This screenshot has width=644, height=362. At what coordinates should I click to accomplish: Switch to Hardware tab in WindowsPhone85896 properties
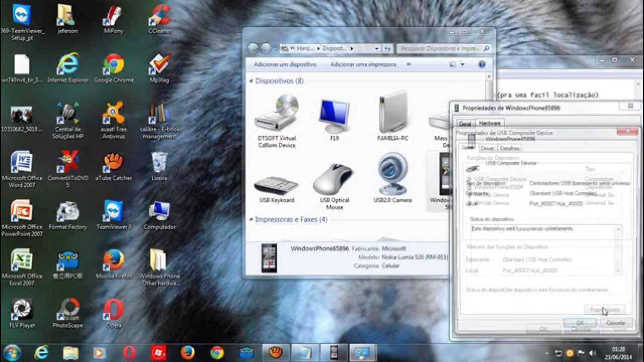490,123
